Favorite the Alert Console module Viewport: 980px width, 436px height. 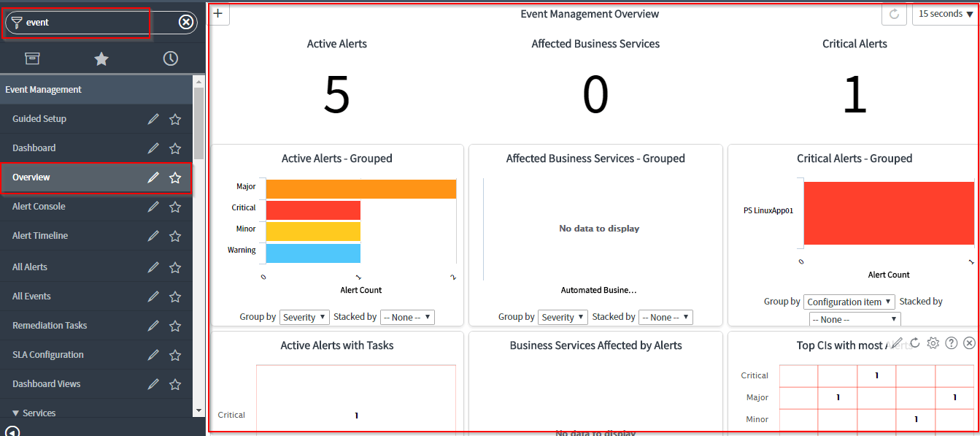[x=175, y=207]
